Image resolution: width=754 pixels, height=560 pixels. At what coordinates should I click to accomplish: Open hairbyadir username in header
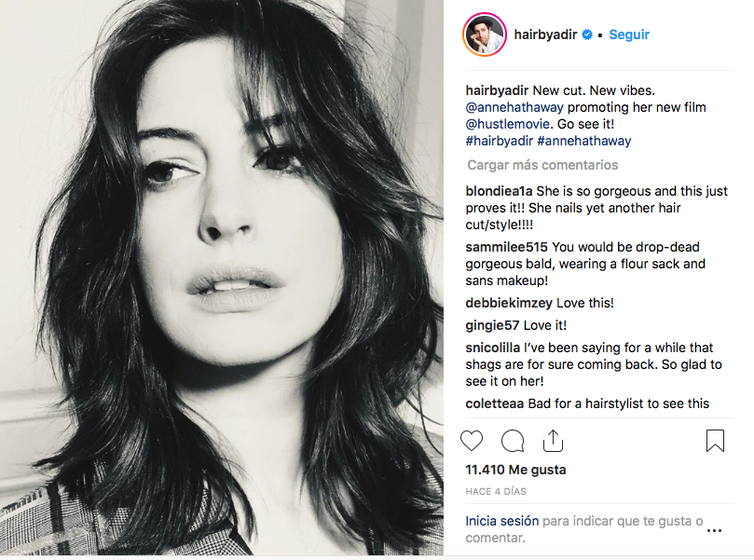click(x=545, y=35)
